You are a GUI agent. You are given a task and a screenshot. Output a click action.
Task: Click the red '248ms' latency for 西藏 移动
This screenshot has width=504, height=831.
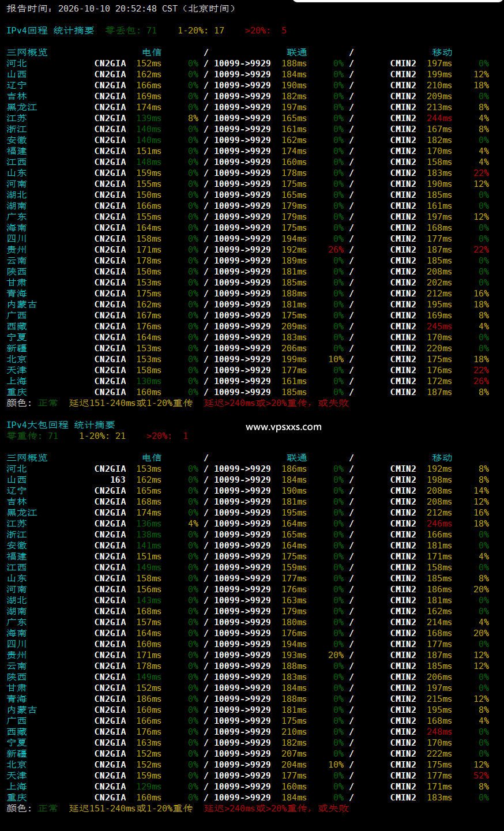[439, 732]
